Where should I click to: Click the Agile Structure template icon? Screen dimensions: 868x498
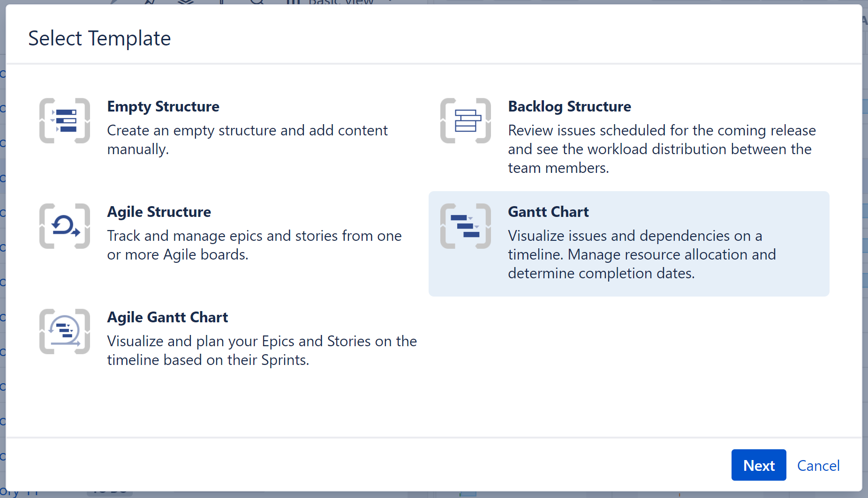(x=64, y=226)
